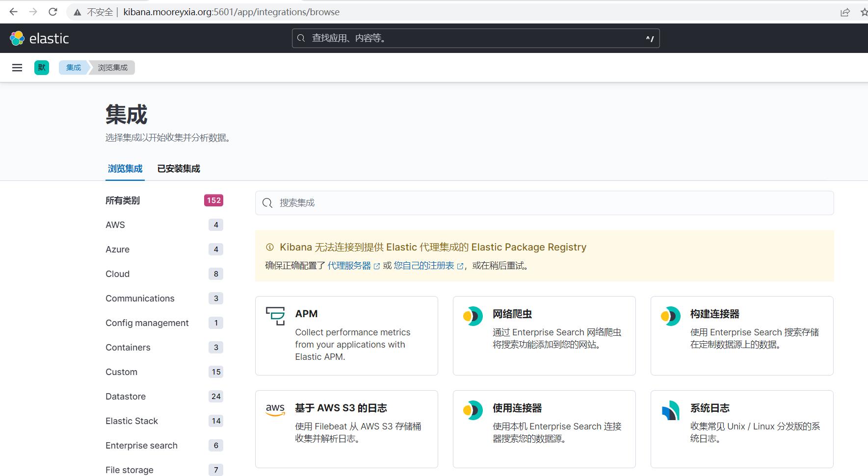Click the green default space avatar

[42, 68]
